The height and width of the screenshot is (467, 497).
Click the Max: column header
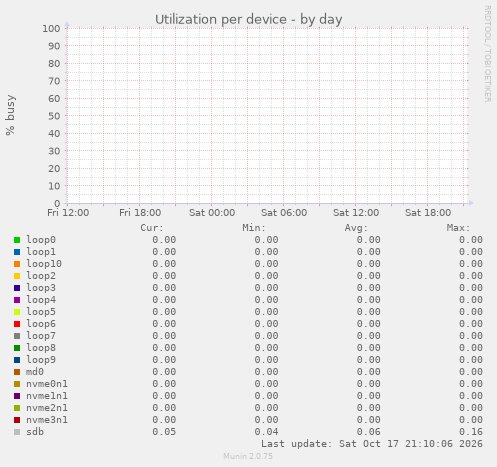(458, 228)
